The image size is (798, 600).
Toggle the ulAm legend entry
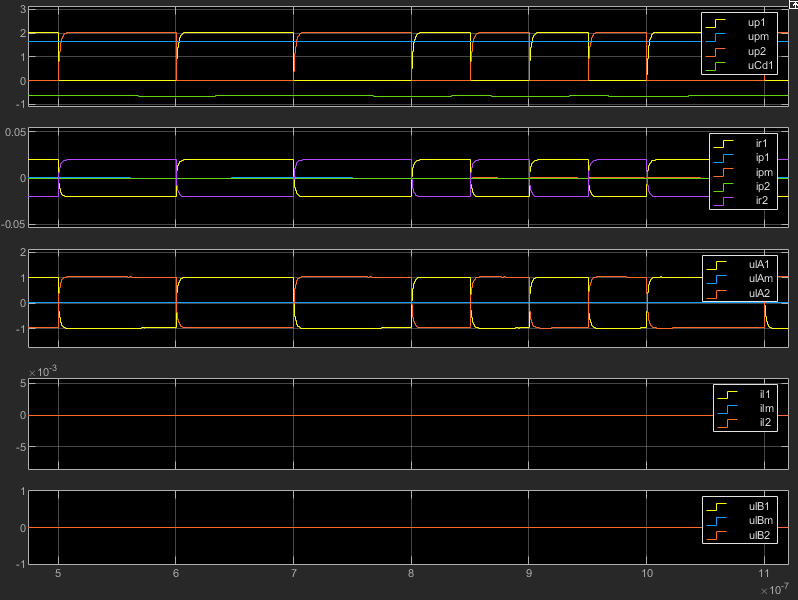[x=740, y=278]
